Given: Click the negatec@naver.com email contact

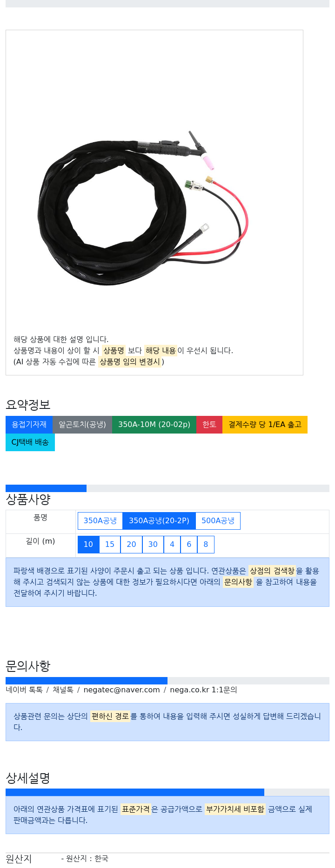Looking at the screenshot, I should pyautogui.click(x=121, y=690).
